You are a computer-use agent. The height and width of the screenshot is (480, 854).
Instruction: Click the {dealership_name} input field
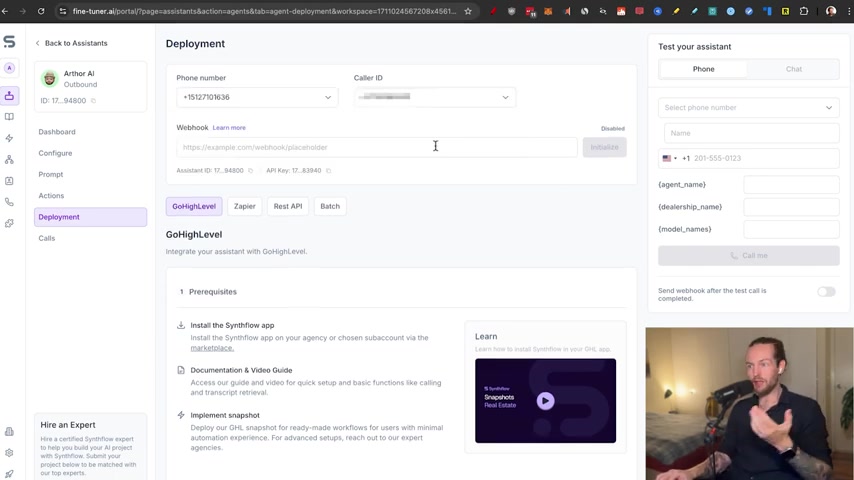coord(791,207)
